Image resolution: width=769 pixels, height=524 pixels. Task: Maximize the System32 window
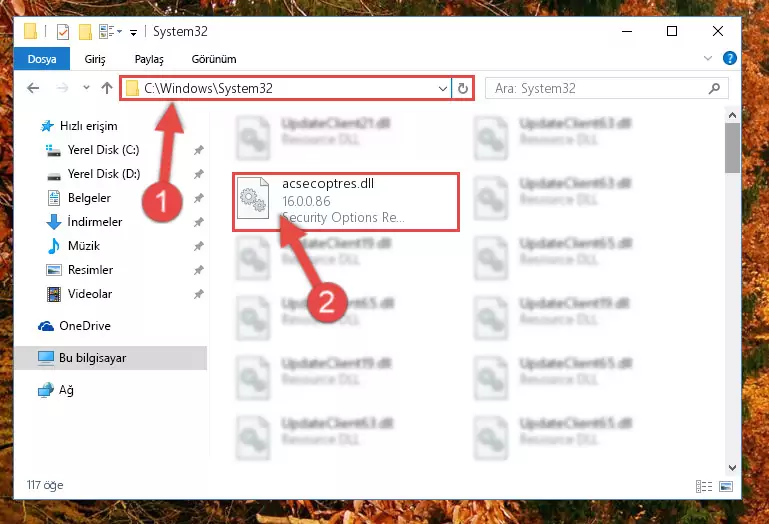672,31
